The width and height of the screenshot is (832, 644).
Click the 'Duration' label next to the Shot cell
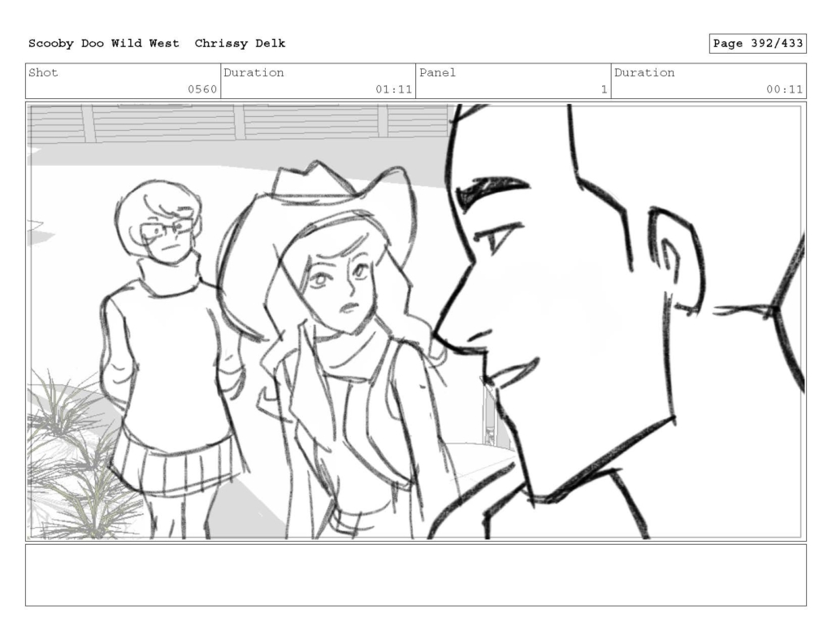253,72
